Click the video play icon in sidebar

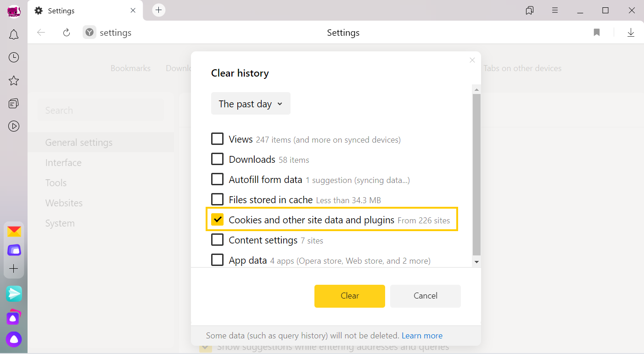click(14, 126)
